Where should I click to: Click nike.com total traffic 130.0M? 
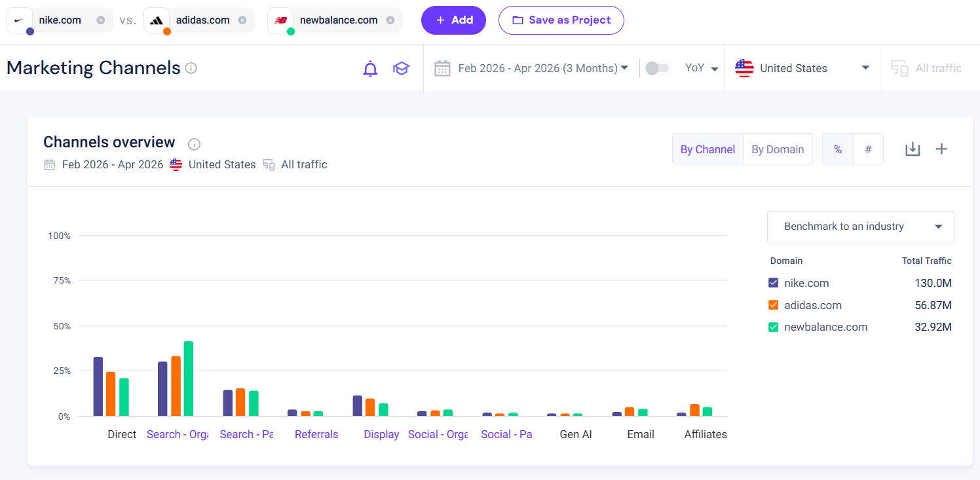[933, 284]
